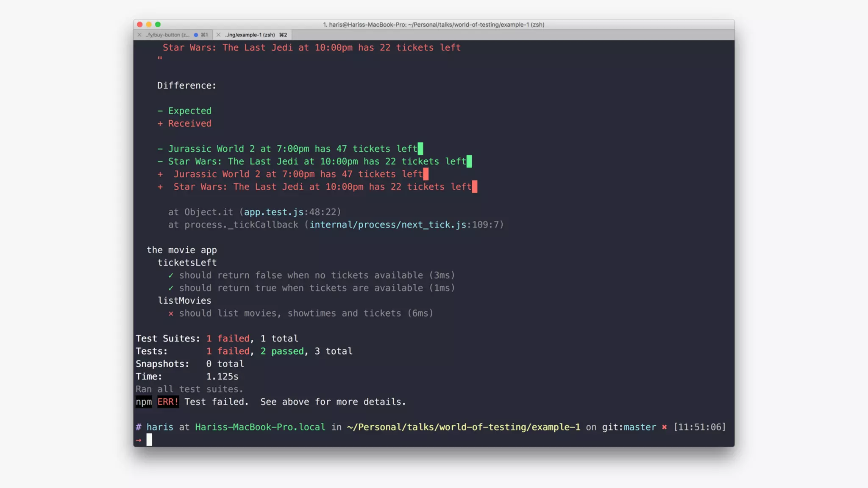This screenshot has width=868, height=488.
Task: Click the yellow minimize window button
Action: (x=149, y=25)
